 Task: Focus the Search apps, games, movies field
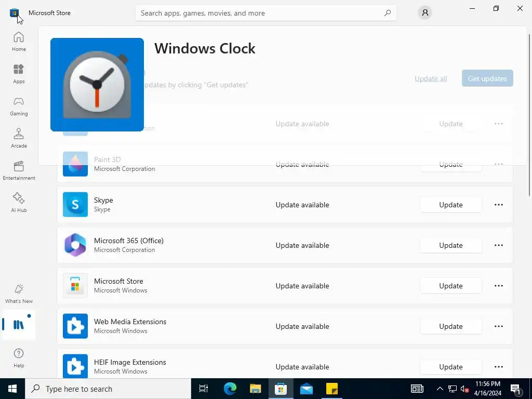pos(265,13)
